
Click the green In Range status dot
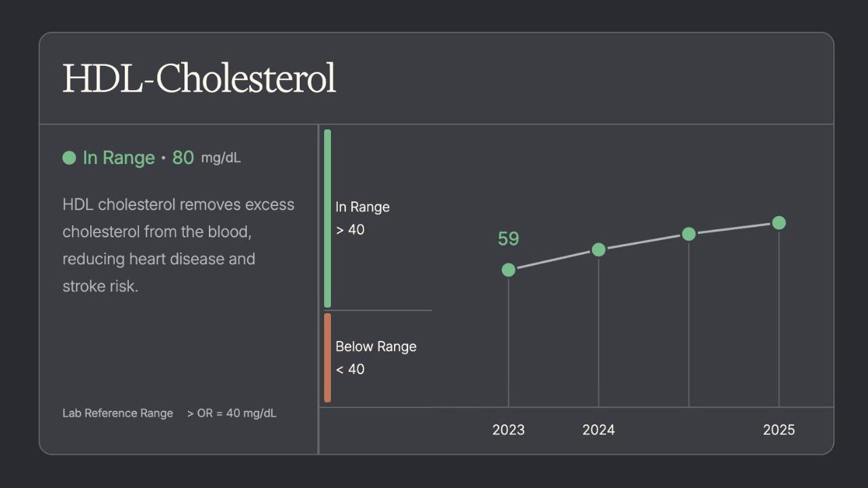pos(69,158)
